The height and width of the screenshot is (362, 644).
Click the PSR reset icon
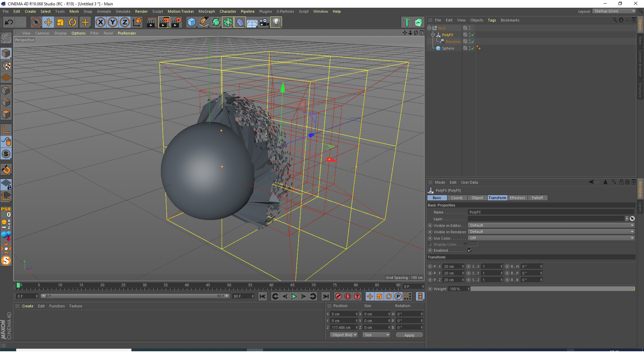(x=6, y=212)
